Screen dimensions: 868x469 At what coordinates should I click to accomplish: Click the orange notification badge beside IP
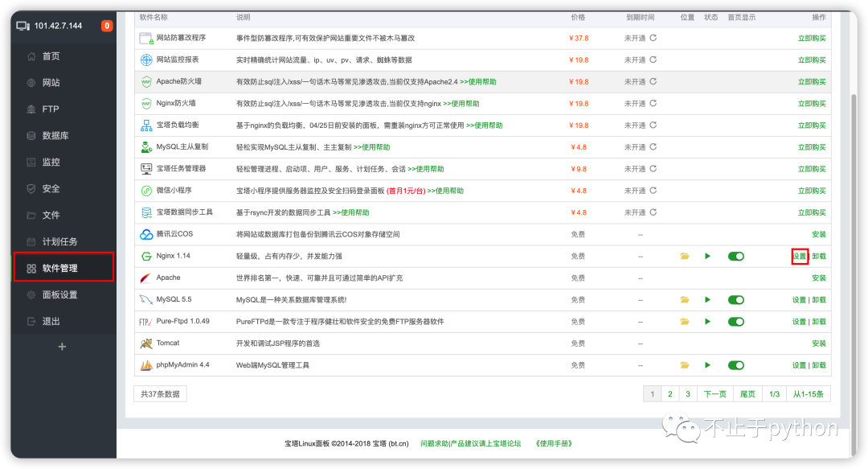[x=107, y=26]
